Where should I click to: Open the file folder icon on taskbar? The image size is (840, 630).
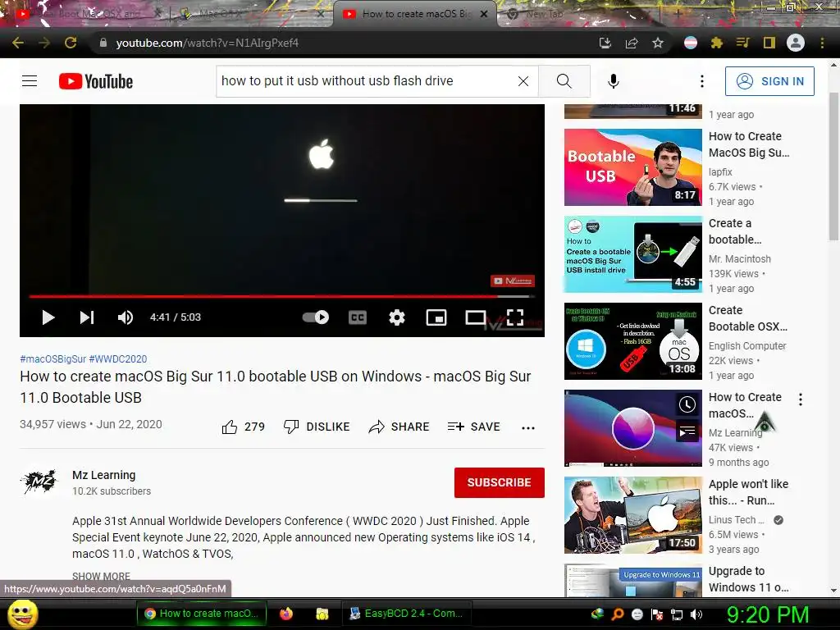pyautogui.click(x=322, y=614)
